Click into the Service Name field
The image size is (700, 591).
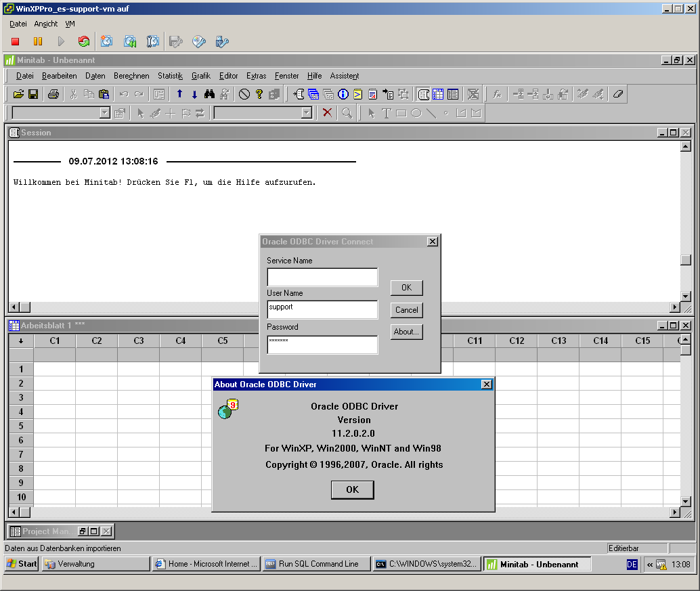pyautogui.click(x=322, y=277)
